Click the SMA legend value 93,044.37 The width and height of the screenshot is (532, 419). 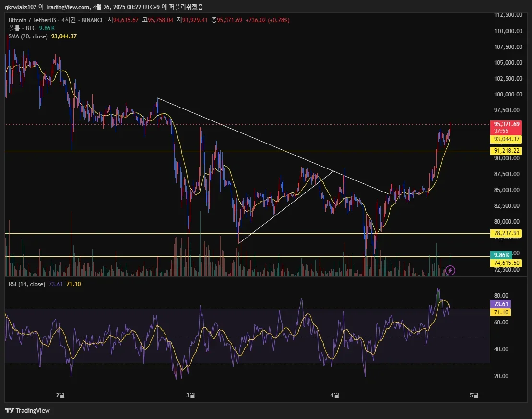64,36
